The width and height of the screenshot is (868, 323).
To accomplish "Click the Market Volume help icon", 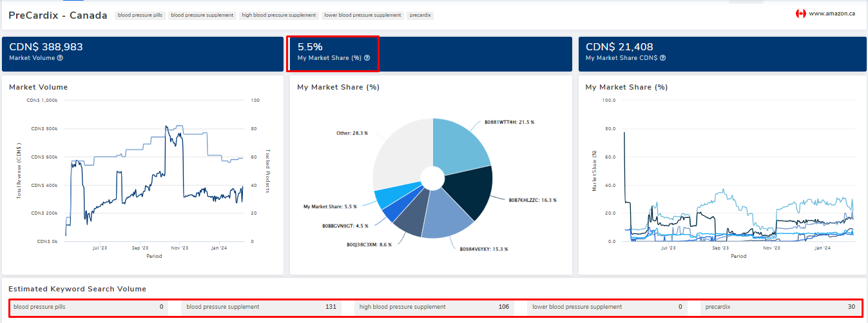I will pyautogui.click(x=60, y=58).
